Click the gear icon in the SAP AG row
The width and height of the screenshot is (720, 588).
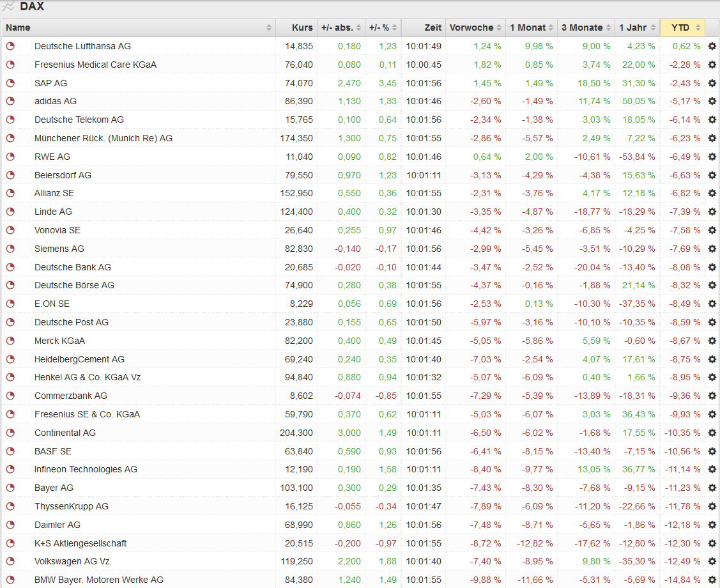click(712, 83)
